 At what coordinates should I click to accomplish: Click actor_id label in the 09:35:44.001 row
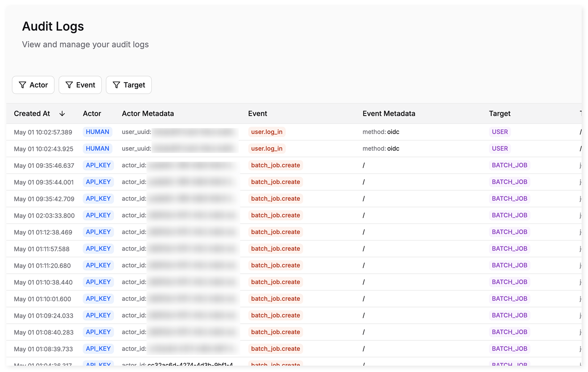click(134, 182)
